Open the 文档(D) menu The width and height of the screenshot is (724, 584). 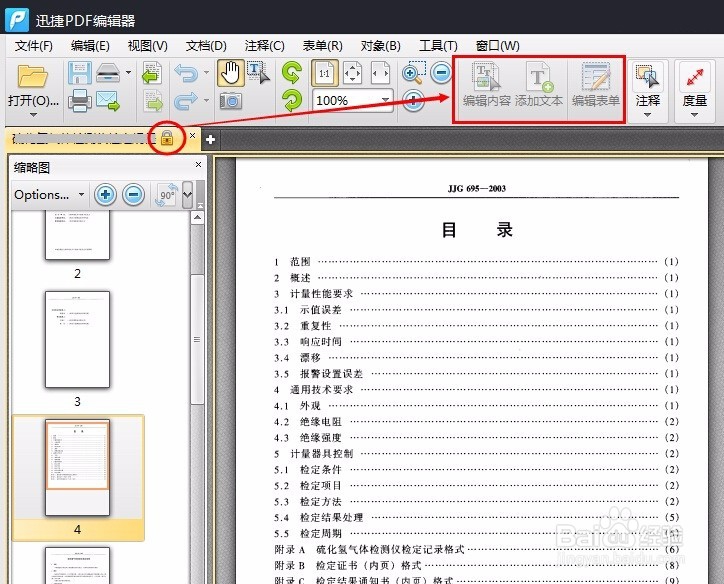pos(206,46)
